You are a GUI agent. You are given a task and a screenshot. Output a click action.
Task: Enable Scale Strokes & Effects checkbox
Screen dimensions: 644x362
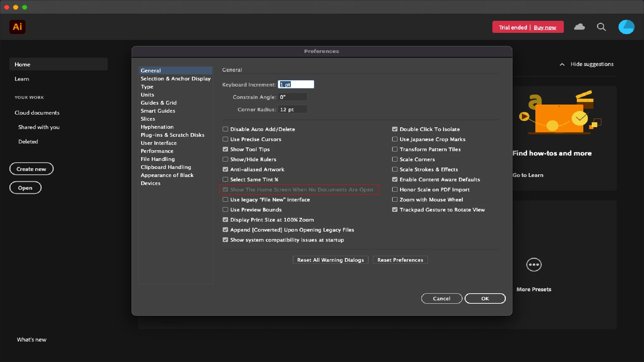pyautogui.click(x=395, y=169)
